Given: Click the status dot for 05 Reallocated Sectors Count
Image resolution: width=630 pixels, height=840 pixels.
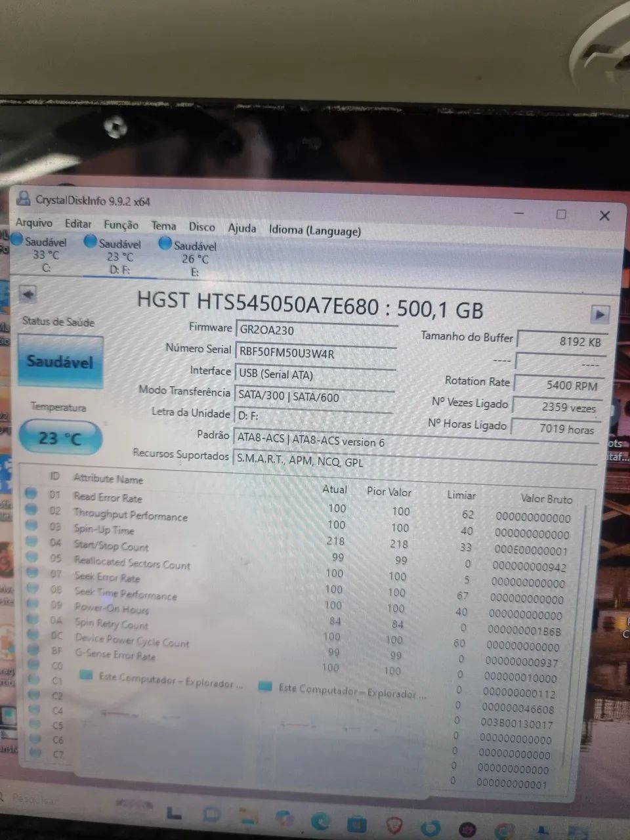Looking at the screenshot, I should (x=31, y=556).
